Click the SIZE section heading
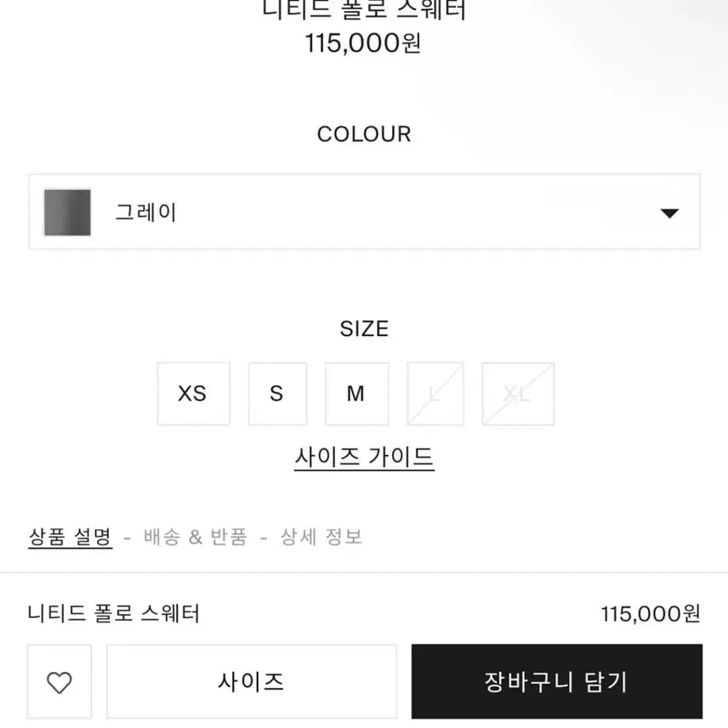The image size is (728, 728). coord(364,329)
